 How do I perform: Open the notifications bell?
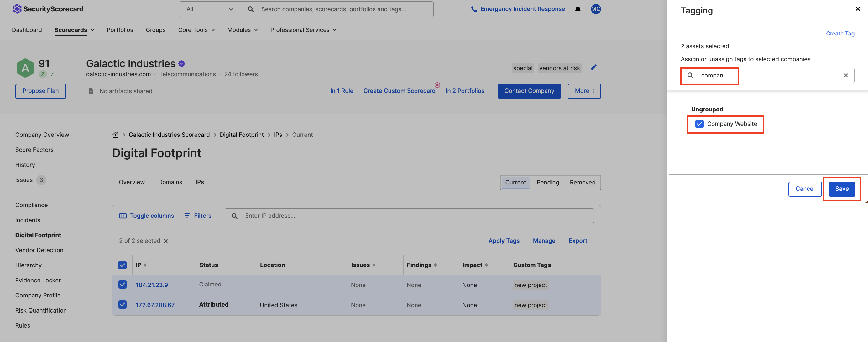(578, 9)
